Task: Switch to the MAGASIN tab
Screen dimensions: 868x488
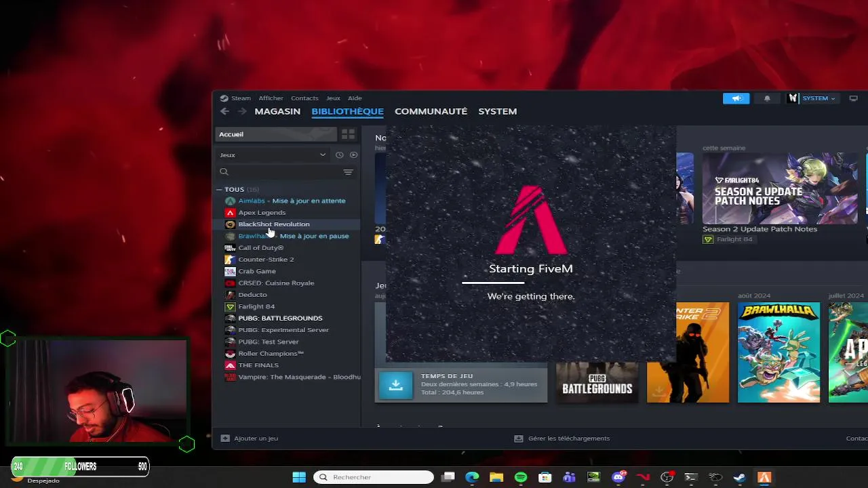Action: (x=277, y=111)
